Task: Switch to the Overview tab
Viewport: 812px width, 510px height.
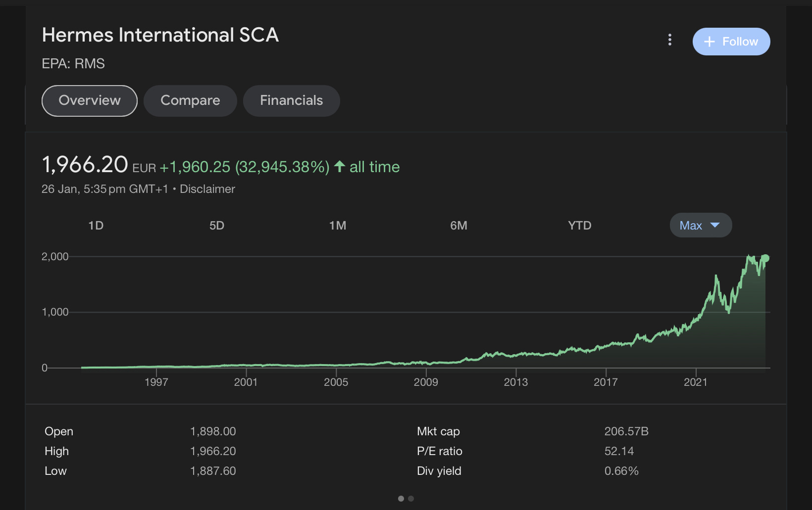Action: (90, 100)
